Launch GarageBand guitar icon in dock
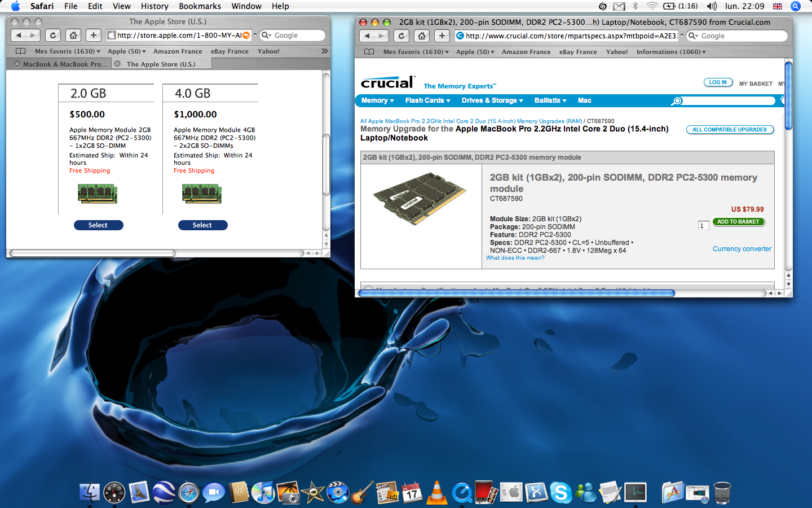This screenshot has width=812, height=508. tap(363, 492)
